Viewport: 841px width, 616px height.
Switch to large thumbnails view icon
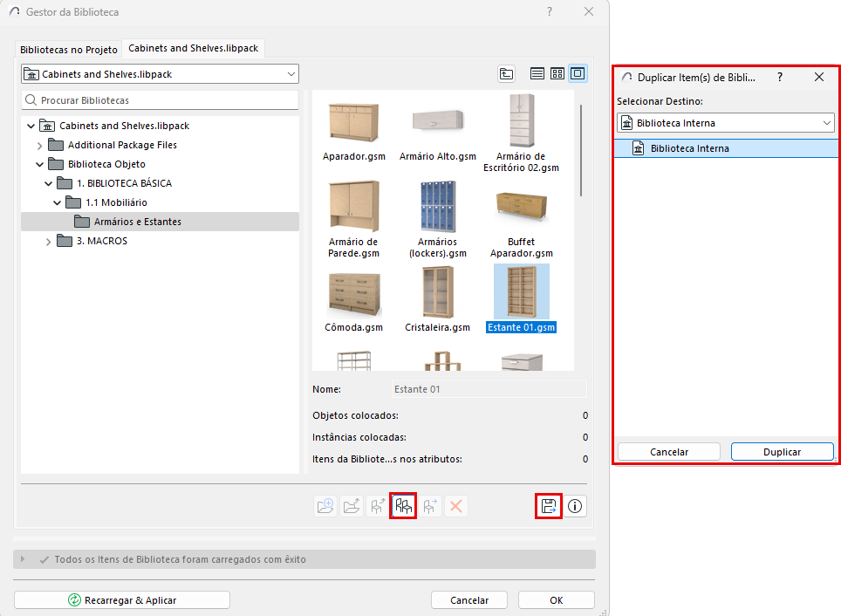pos(578,73)
